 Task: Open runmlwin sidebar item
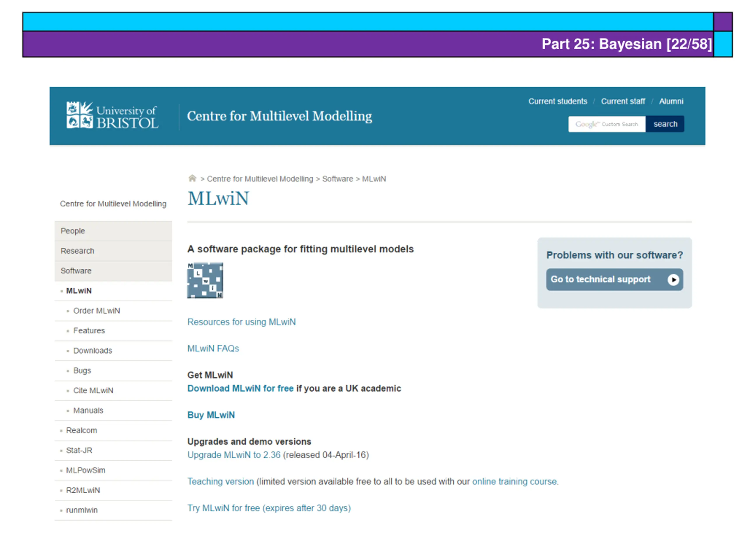coord(113,510)
